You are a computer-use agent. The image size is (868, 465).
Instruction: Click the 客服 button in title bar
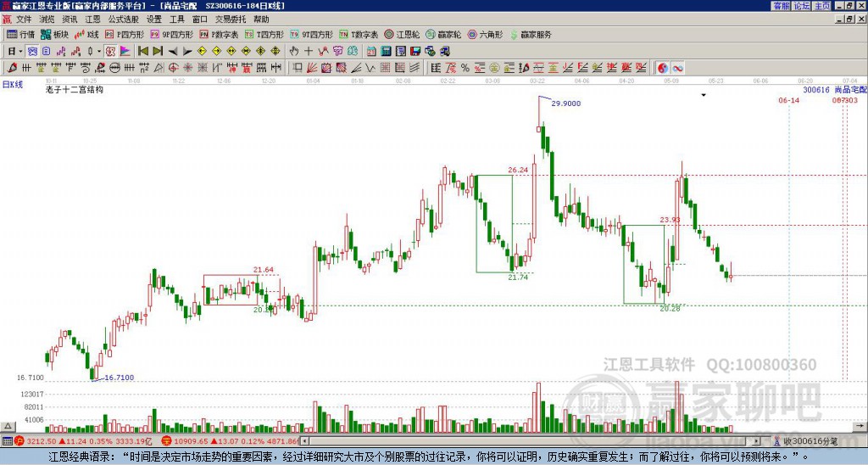point(781,6)
